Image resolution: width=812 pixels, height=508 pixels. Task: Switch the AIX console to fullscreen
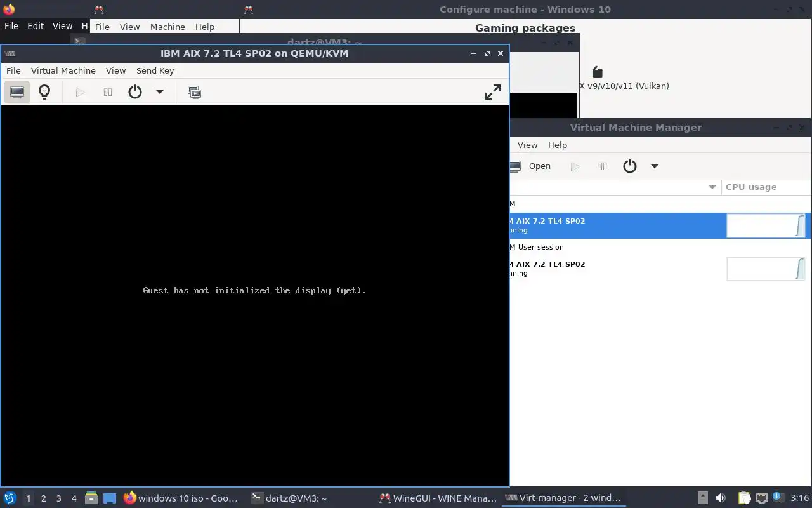(x=493, y=92)
